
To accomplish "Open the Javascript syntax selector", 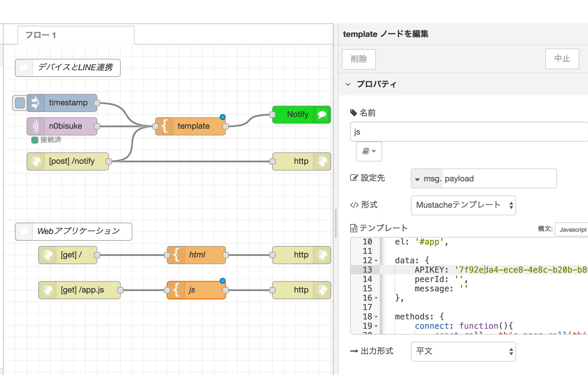I will point(572,230).
